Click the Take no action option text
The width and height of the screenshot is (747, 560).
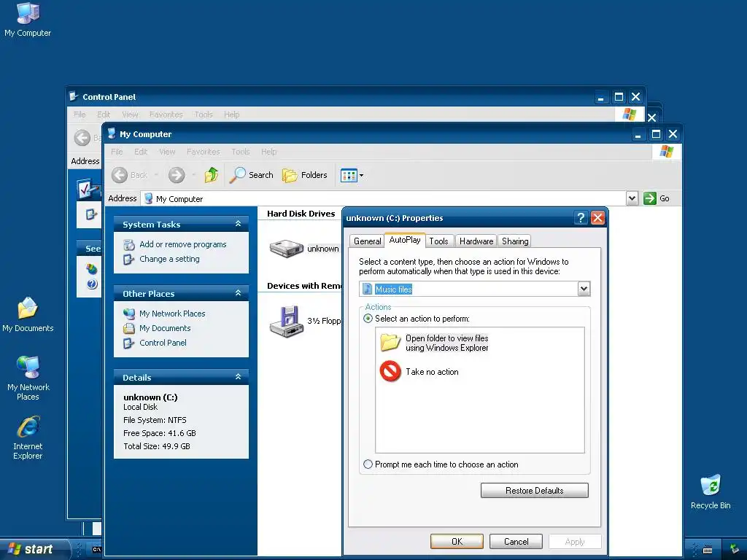point(432,372)
